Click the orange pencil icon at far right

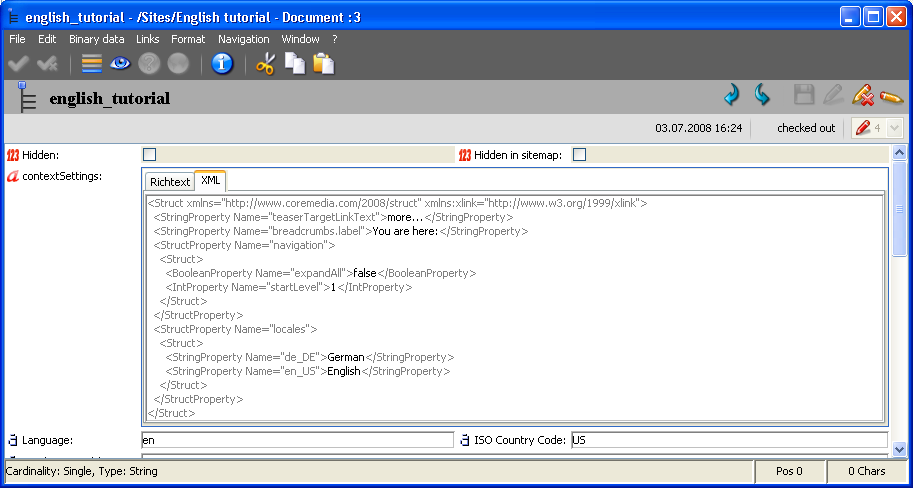891,96
